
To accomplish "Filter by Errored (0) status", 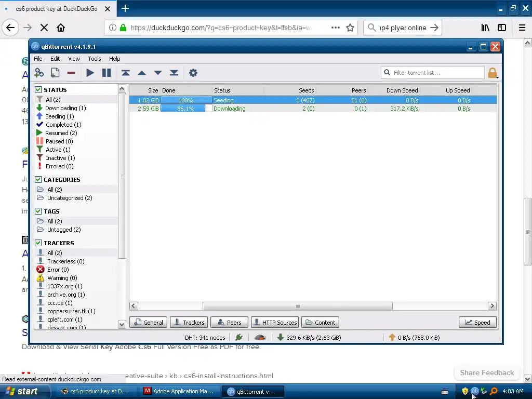I will pos(59,166).
